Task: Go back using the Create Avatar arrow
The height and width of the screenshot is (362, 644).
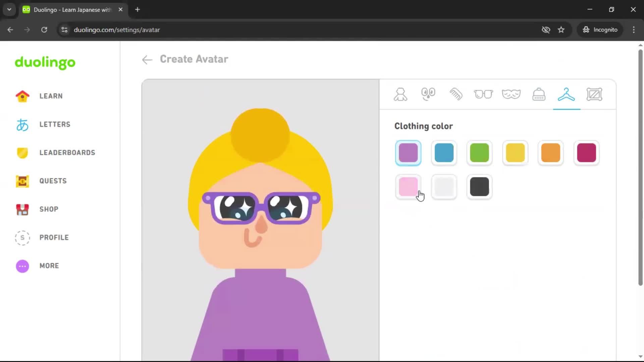Action: click(147, 60)
